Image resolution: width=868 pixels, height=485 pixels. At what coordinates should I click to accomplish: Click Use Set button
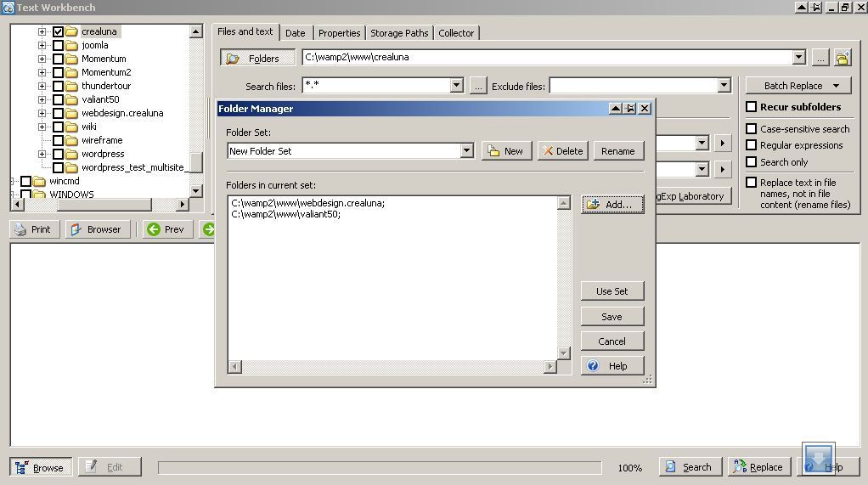612,291
